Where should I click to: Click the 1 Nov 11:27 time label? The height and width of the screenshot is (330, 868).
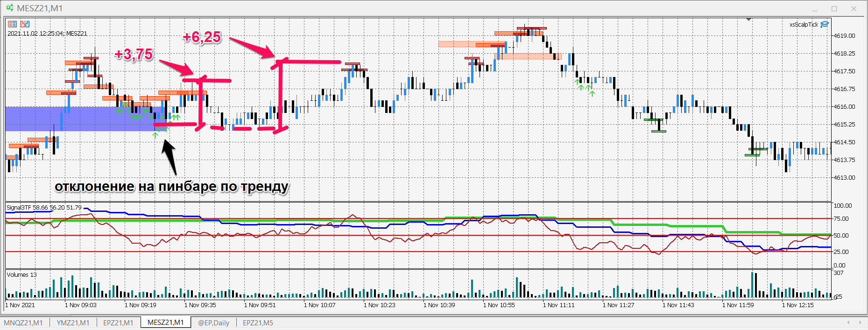[619, 305]
